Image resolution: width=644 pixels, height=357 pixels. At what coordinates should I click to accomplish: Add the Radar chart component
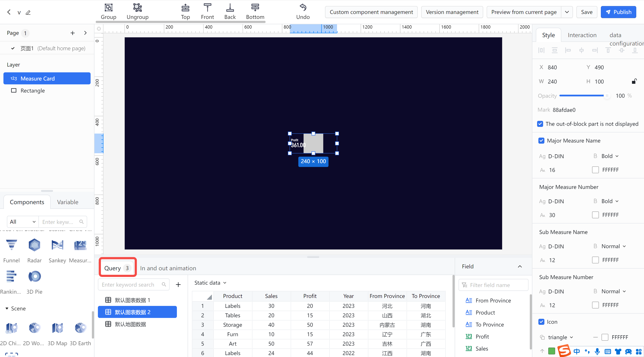[35, 251]
